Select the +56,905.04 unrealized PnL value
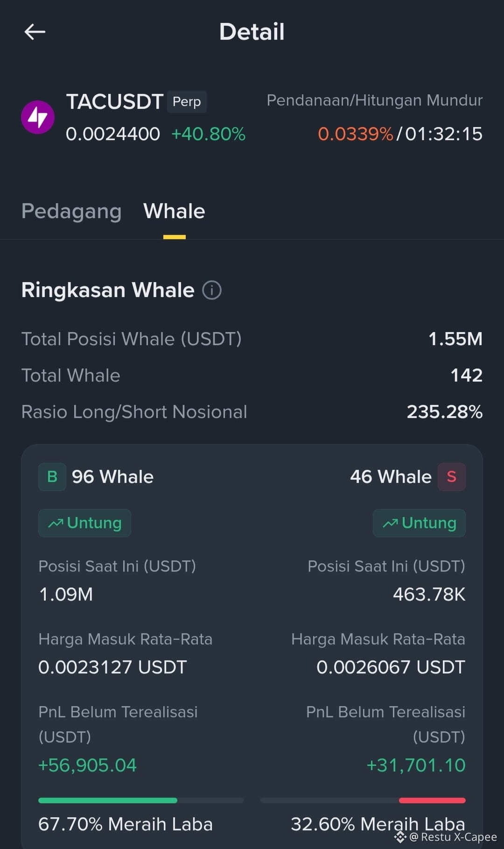Screen dimensions: 504x849 click(x=87, y=765)
